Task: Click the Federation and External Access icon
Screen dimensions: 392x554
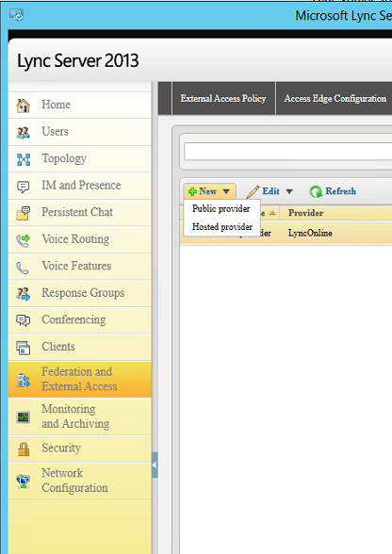Action: [x=24, y=381]
